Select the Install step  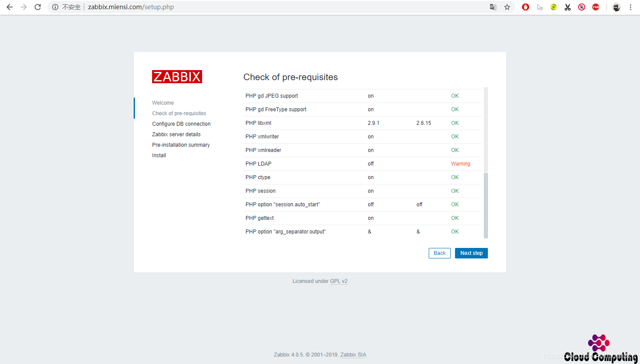tap(159, 155)
